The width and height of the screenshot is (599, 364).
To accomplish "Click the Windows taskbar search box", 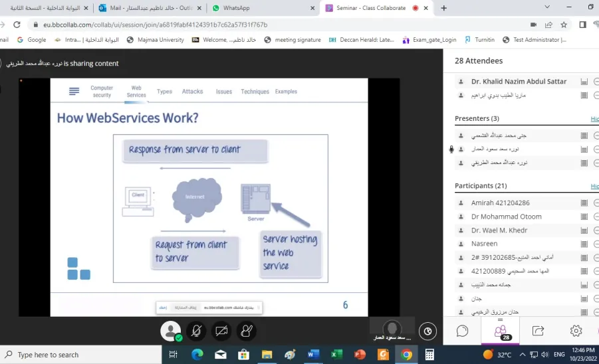I will coord(81,355).
